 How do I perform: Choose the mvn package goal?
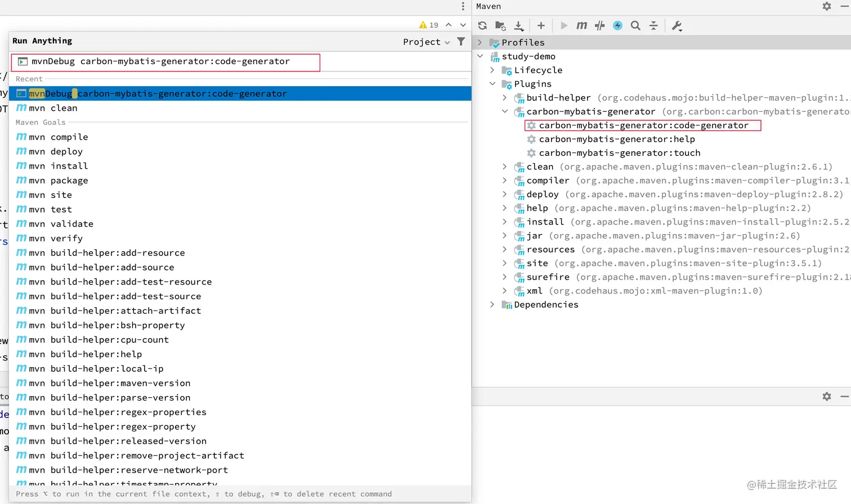click(x=240, y=181)
